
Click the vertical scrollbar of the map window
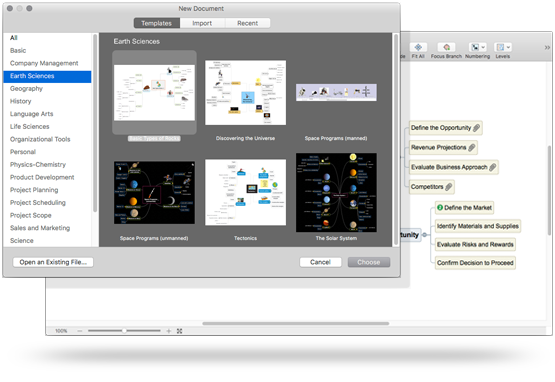[549, 190]
